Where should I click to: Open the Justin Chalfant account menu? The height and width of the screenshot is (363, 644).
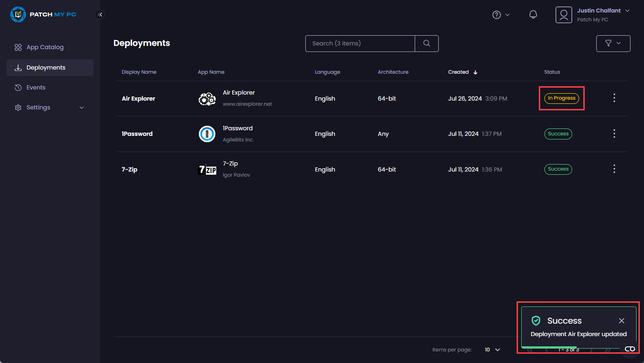(x=593, y=15)
